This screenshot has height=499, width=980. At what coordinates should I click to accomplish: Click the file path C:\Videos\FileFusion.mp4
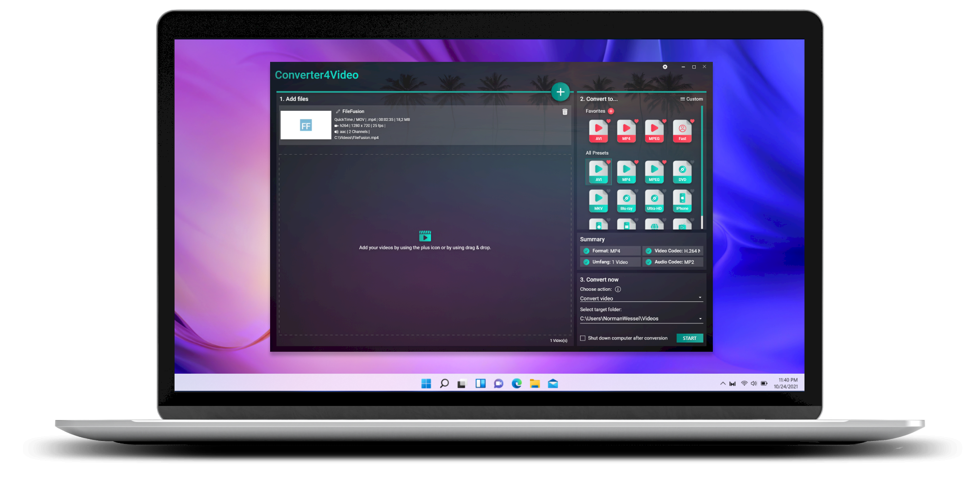(x=356, y=138)
